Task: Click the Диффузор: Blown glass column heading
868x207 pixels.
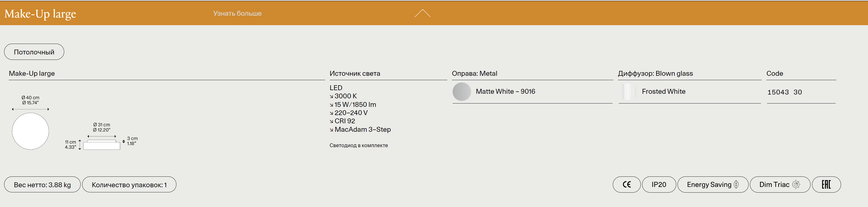Action: 655,73
